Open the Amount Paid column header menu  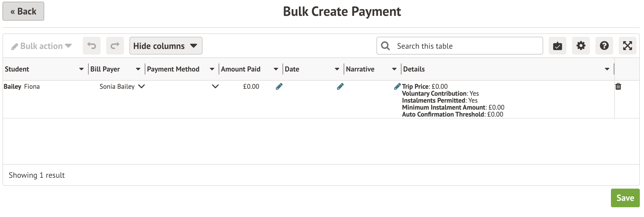pyautogui.click(x=276, y=69)
